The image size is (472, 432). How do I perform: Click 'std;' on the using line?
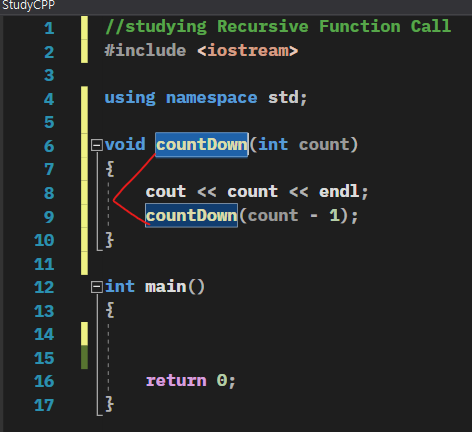tap(288, 98)
